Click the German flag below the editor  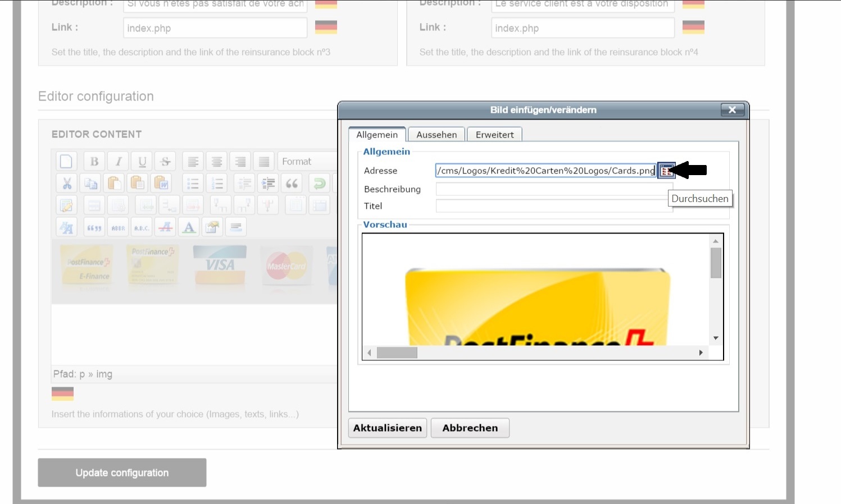click(62, 393)
